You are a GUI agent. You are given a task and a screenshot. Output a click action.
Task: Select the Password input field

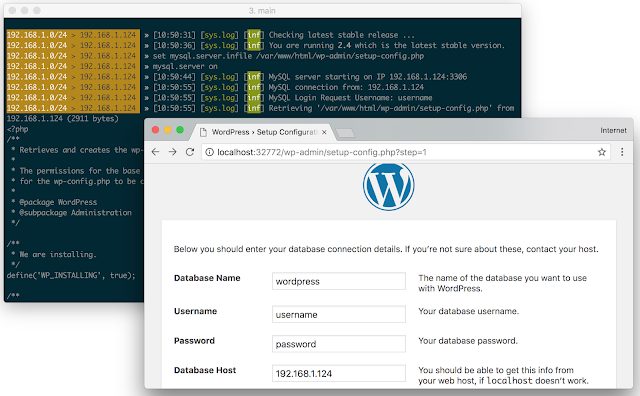339,344
